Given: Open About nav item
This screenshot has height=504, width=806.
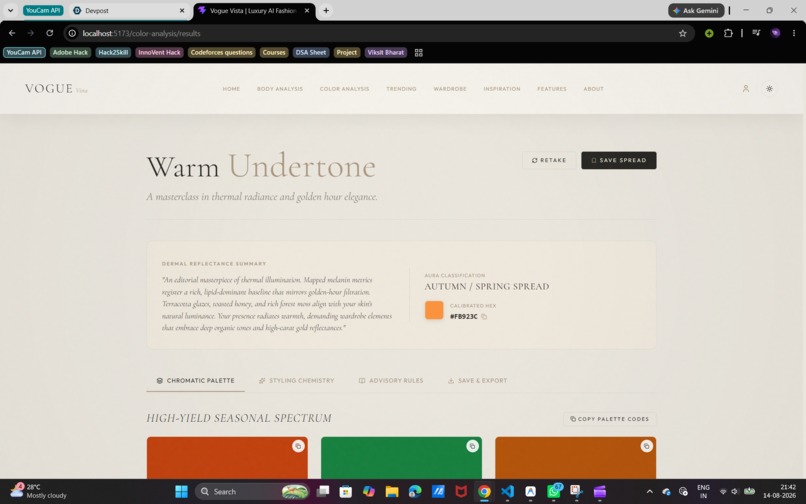Looking at the screenshot, I should click(593, 89).
